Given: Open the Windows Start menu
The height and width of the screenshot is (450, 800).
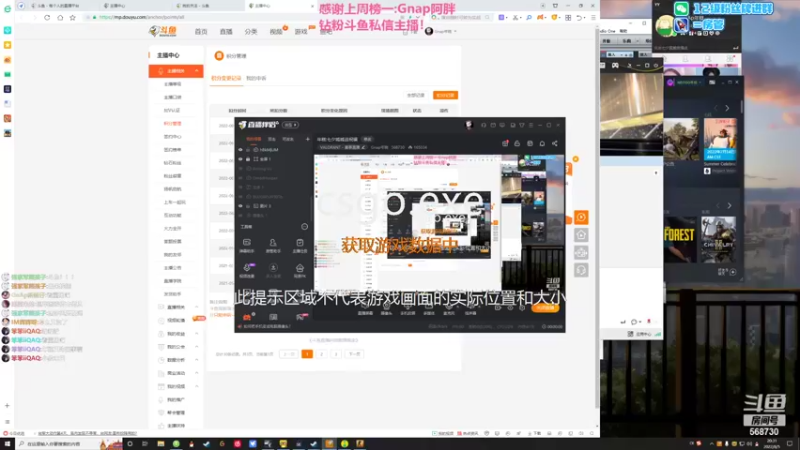Looking at the screenshot, I should pyautogui.click(x=7, y=444).
